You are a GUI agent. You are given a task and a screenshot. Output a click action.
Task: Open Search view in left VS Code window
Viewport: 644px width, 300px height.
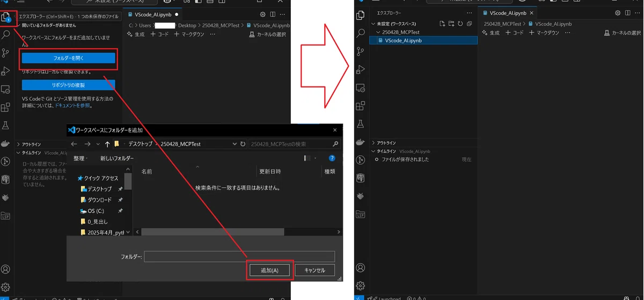6,35
